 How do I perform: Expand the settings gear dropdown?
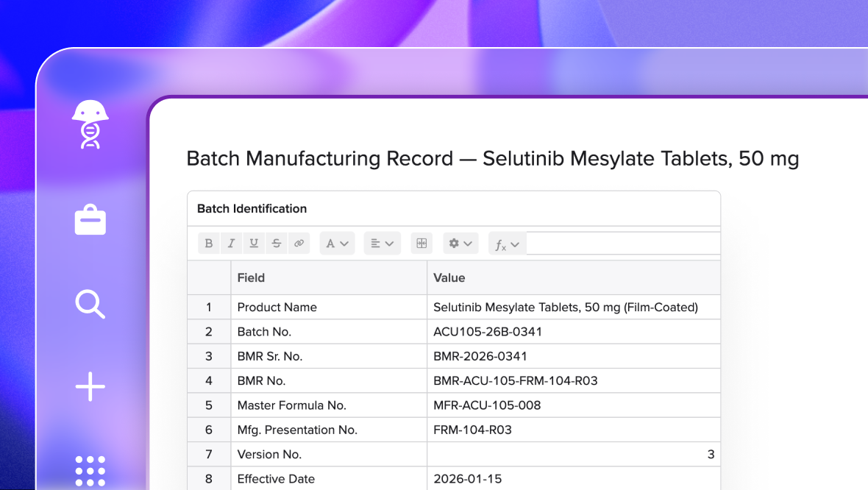[460, 243]
